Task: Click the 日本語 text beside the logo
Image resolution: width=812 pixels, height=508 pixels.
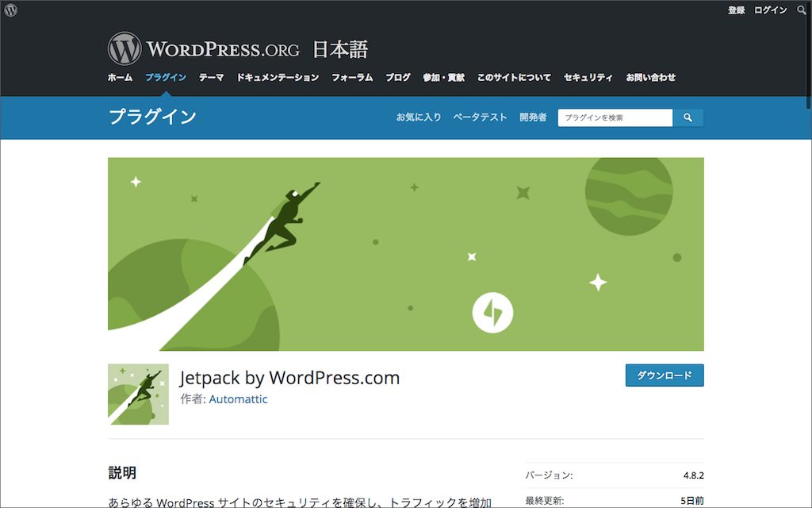Action: pyautogui.click(x=339, y=50)
